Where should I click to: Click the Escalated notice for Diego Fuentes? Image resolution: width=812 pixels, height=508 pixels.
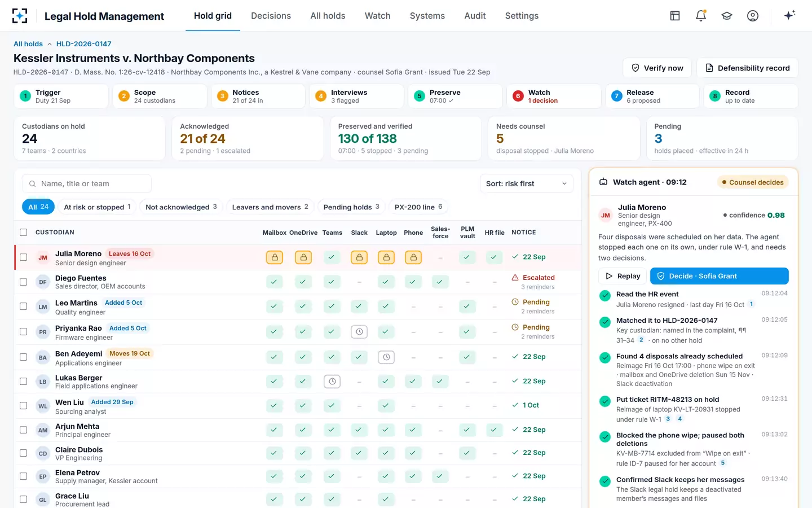(533, 278)
